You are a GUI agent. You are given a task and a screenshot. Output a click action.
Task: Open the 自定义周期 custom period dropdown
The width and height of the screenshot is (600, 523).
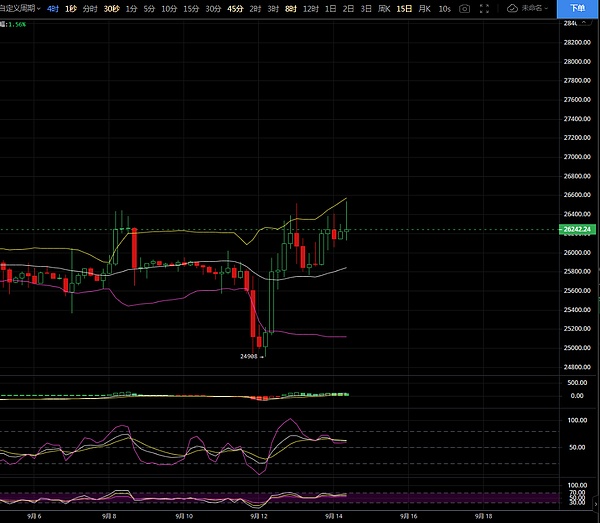(x=20, y=8)
